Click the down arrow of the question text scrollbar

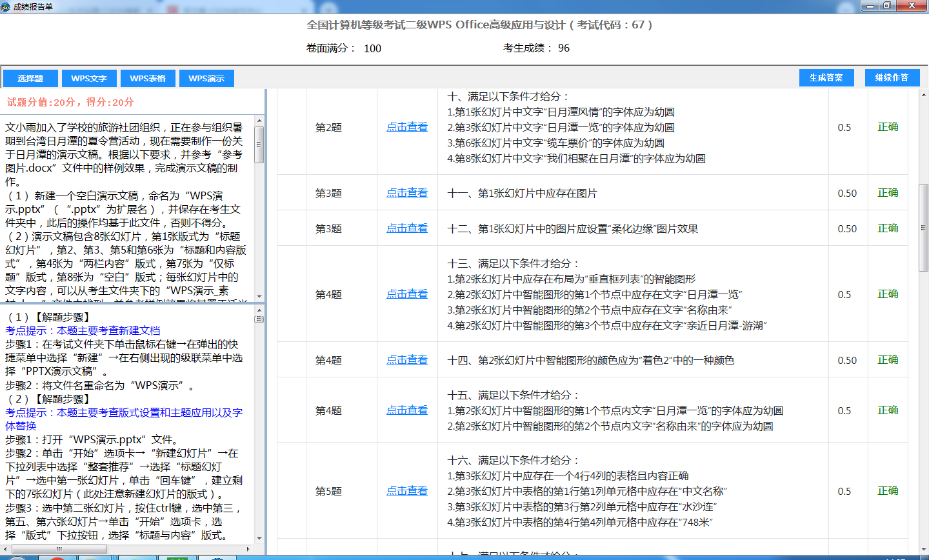click(259, 296)
